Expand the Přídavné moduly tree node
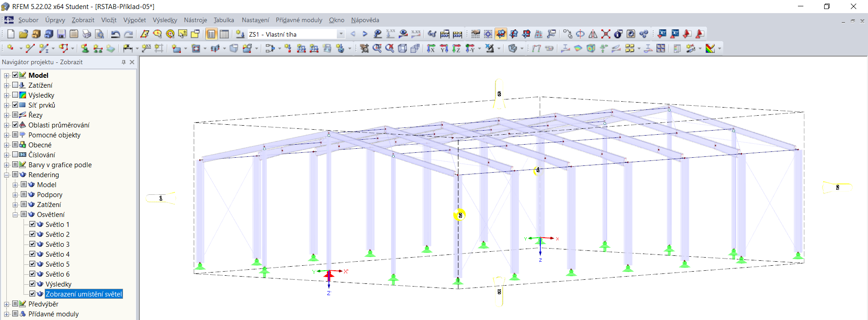The image size is (868, 320). point(7,314)
